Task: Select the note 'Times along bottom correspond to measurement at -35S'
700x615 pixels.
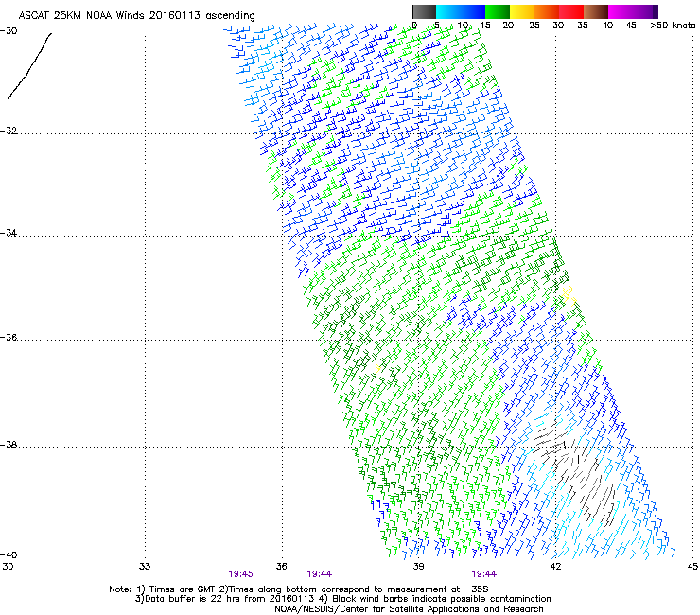Action: tap(358, 589)
